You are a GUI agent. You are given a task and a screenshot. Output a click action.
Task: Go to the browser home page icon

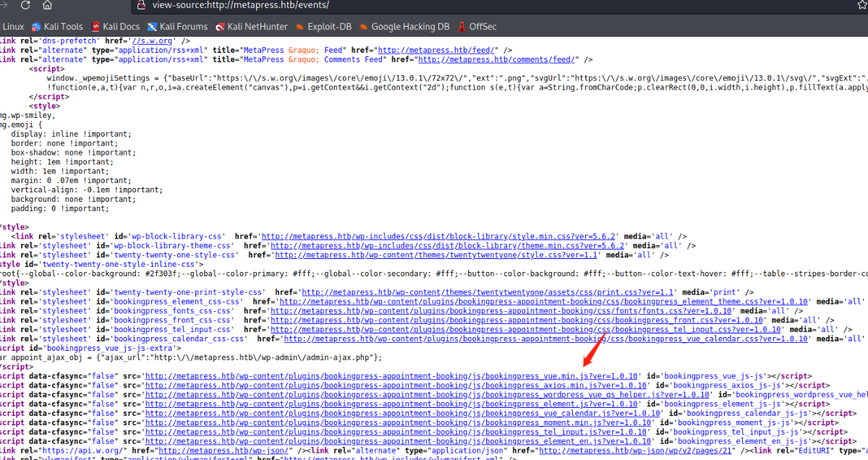pos(47,5)
